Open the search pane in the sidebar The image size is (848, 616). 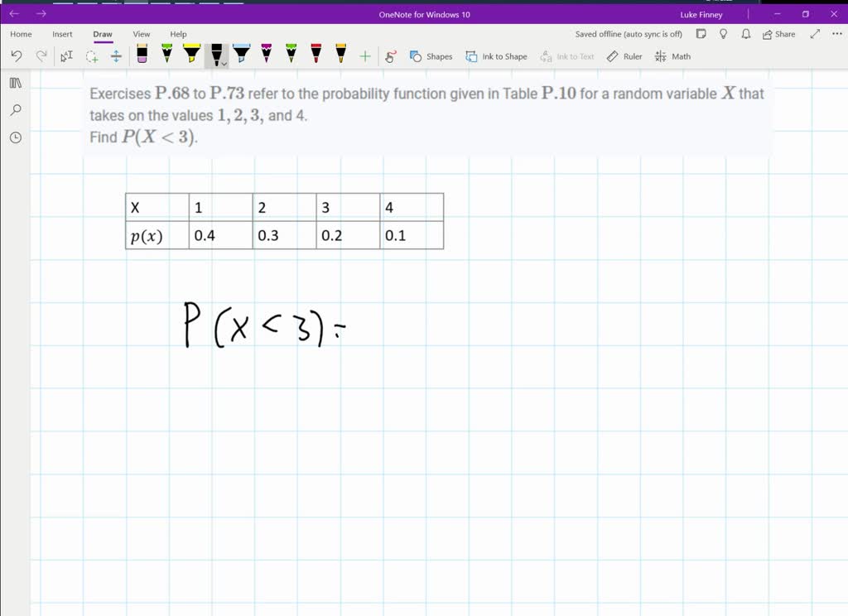tap(15, 110)
